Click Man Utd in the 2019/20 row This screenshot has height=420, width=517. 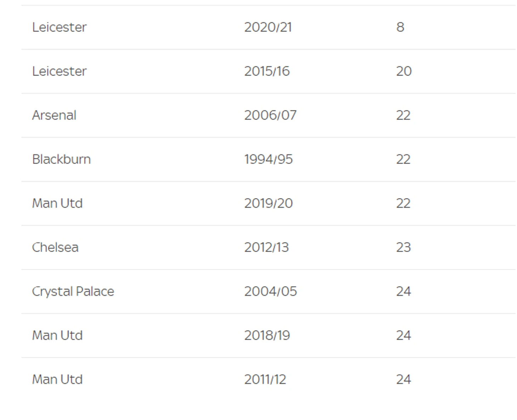point(57,203)
